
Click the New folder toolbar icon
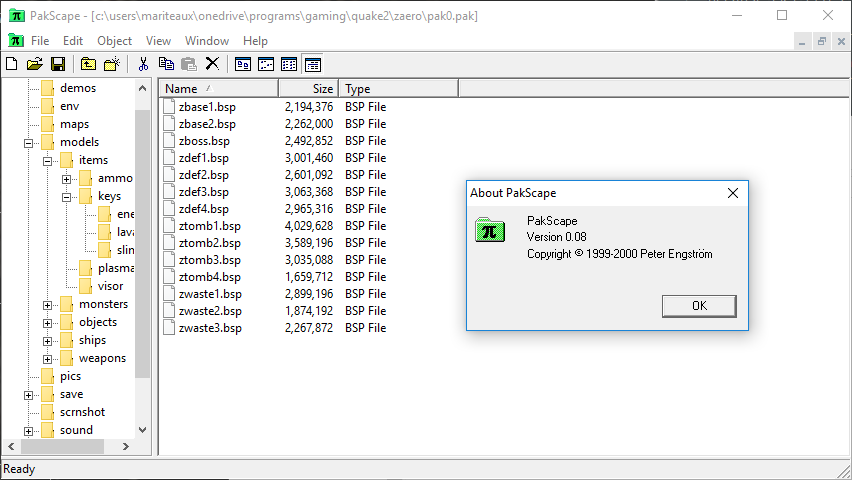click(x=112, y=64)
